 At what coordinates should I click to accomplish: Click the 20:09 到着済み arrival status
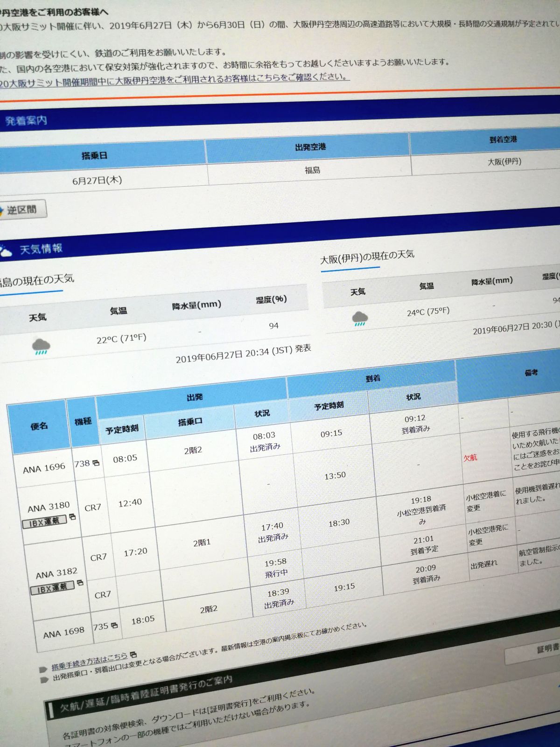pos(426,574)
